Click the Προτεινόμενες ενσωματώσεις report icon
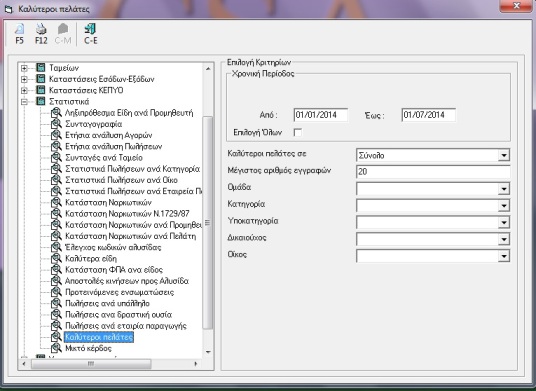 pos(56,293)
